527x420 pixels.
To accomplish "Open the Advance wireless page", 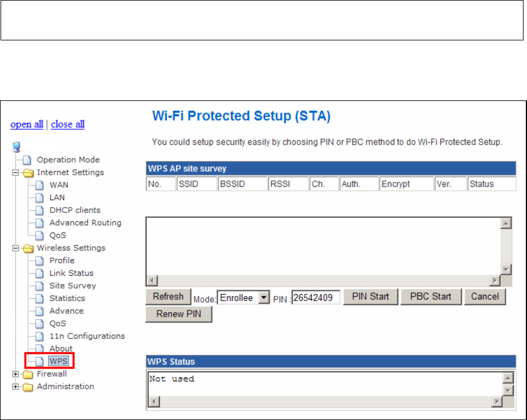I will click(x=66, y=311).
